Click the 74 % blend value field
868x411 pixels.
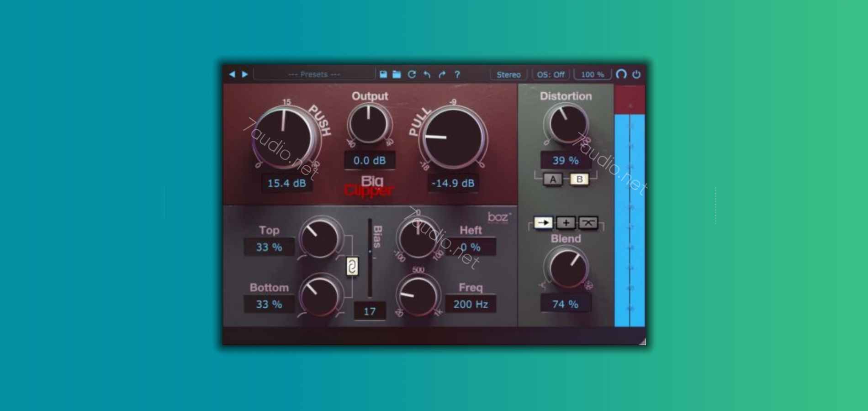(566, 304)
